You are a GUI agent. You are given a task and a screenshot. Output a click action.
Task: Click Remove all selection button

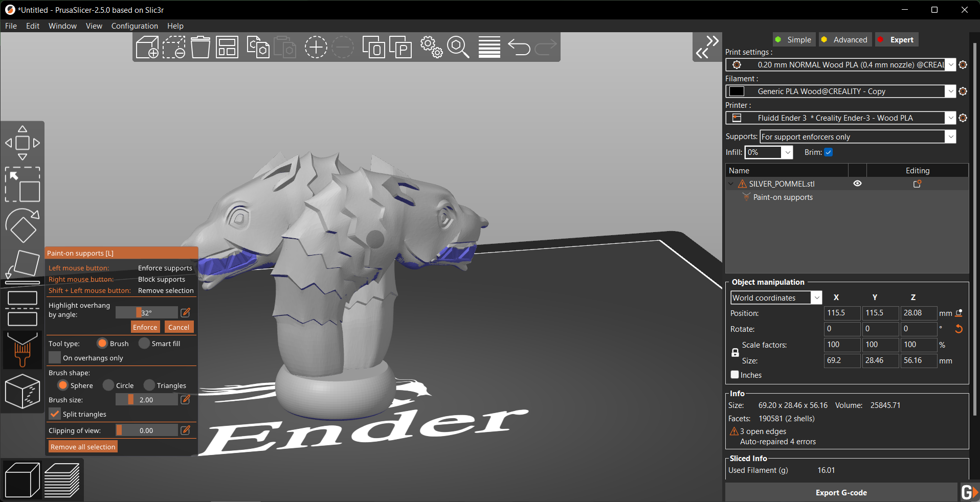point(83,447)
